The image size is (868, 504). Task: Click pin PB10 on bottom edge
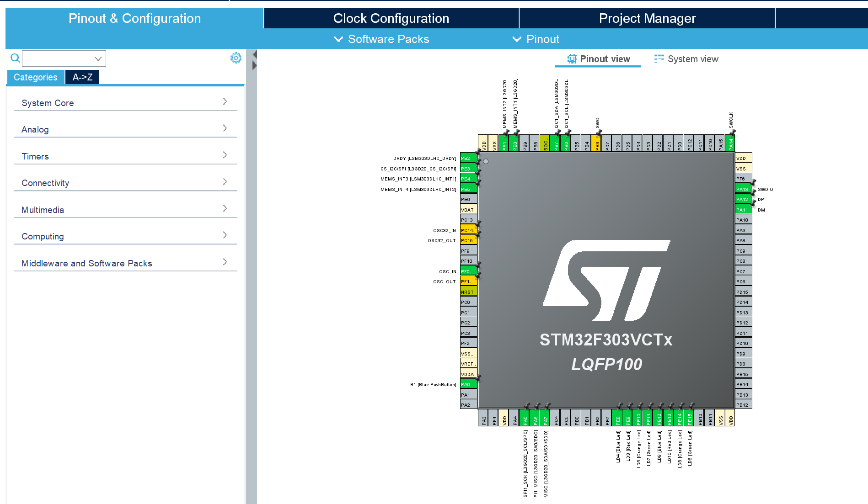[700, 418]
